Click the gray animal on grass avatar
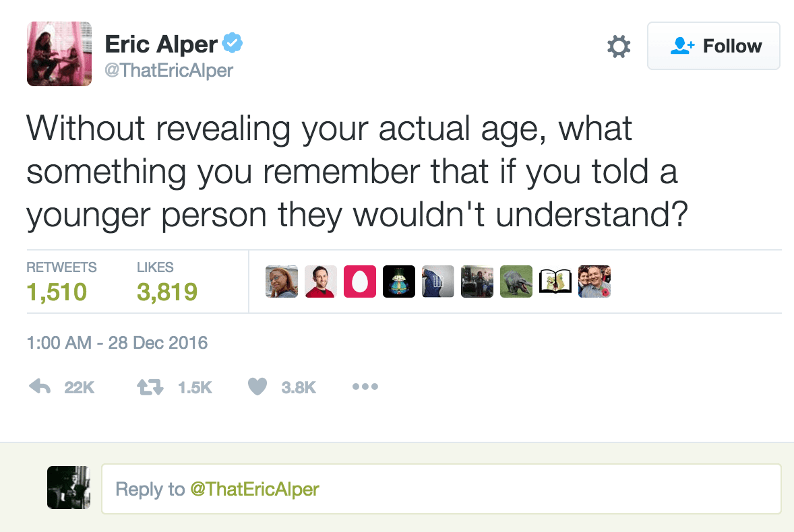The image size is (794, 532). (x=516, y=281)
